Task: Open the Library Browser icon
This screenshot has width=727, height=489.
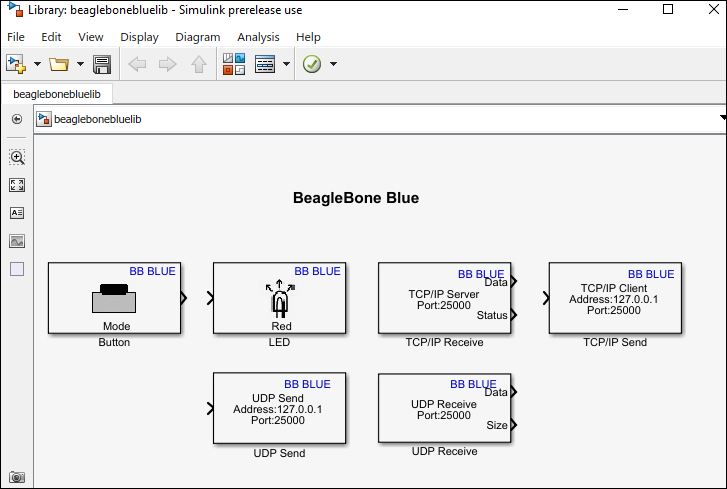Action: click(x=233, y=64)
